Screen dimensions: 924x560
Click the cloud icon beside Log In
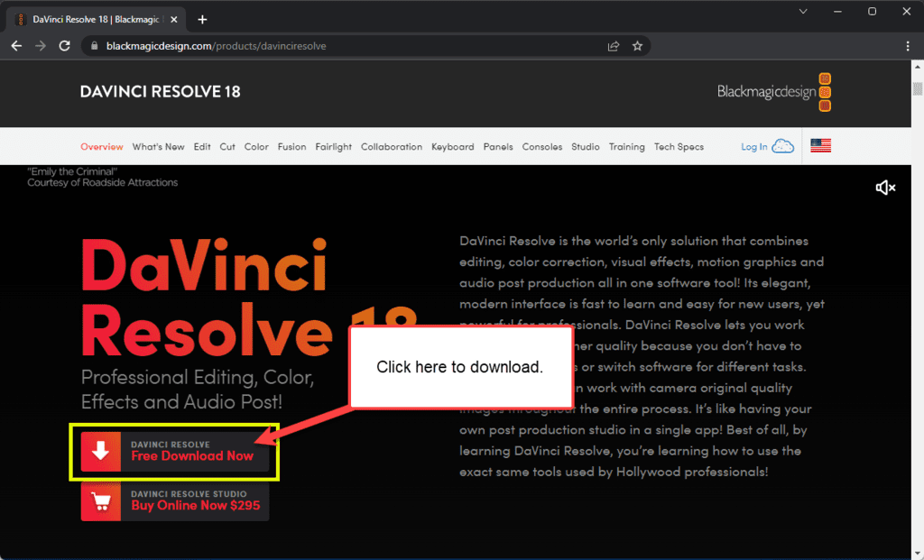point(783,146)
